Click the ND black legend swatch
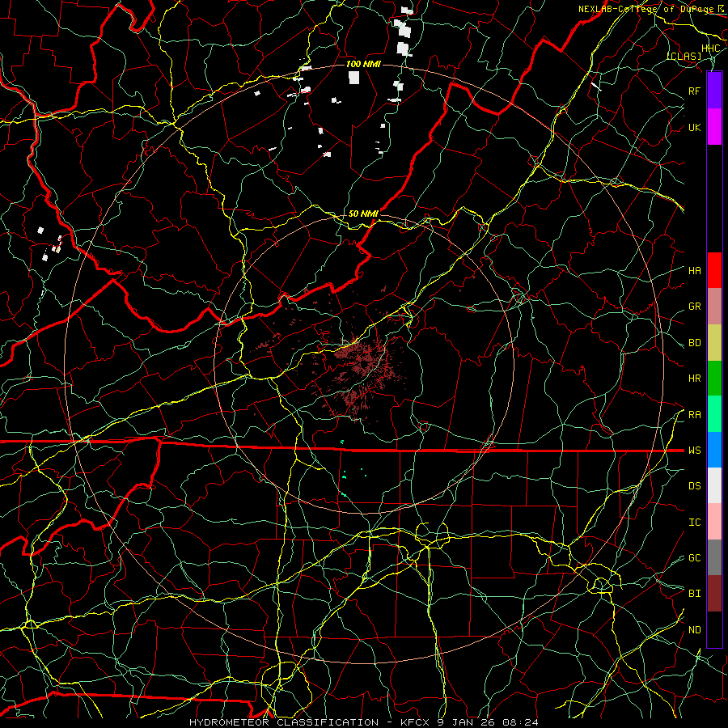Screen dimensions: 728x728 point(714,629)
